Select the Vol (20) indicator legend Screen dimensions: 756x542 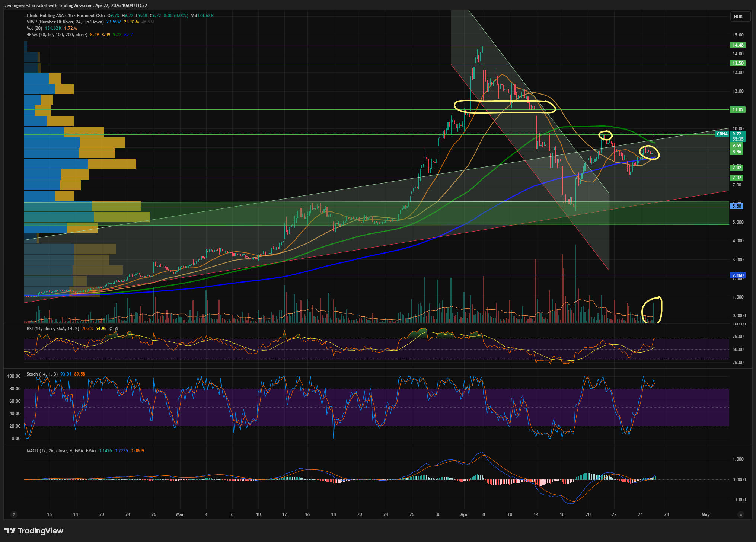pyautogui.click(x=34, y=28)
